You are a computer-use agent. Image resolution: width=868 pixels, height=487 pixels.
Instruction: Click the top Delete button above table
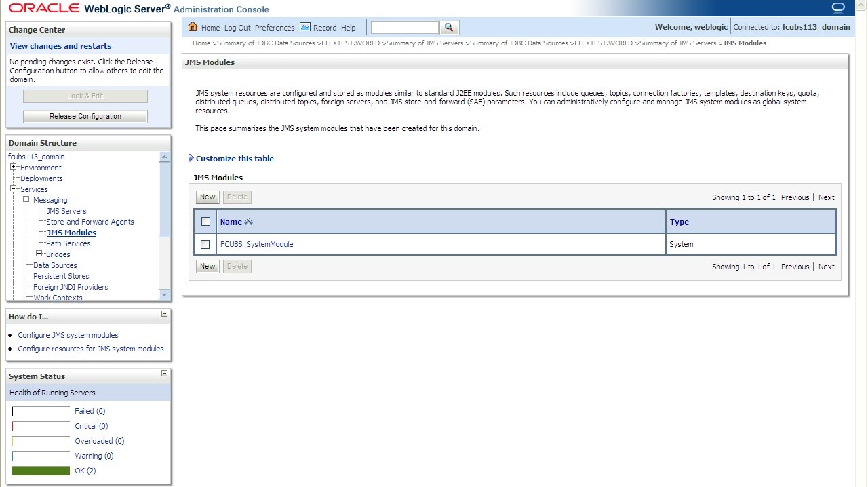pyautogui.click(x=237, y=197)
